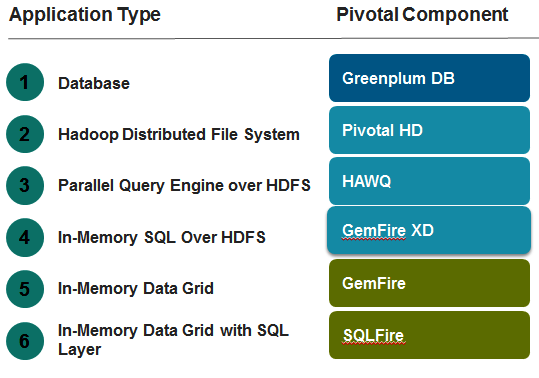Click the number 2 circle icon
Screen dimensions: 539x378
click(25, 134)
